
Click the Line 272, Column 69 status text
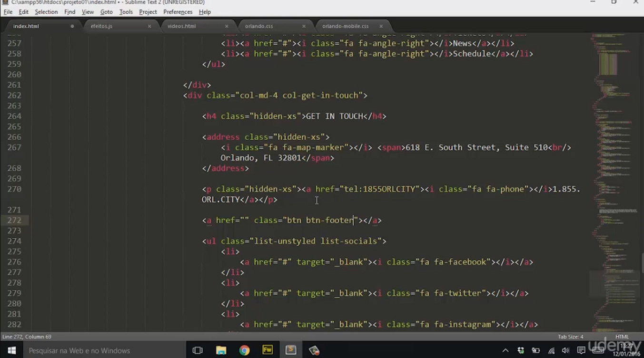(27, 337)
